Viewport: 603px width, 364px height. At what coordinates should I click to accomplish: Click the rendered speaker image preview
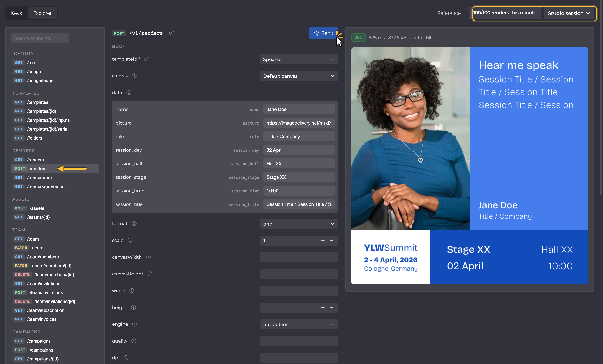coord(470,166)
